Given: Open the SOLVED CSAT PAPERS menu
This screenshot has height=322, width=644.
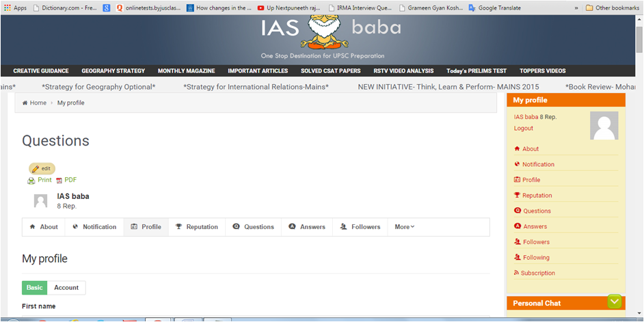Looking at the screenshot, I should tap(331, 70).
